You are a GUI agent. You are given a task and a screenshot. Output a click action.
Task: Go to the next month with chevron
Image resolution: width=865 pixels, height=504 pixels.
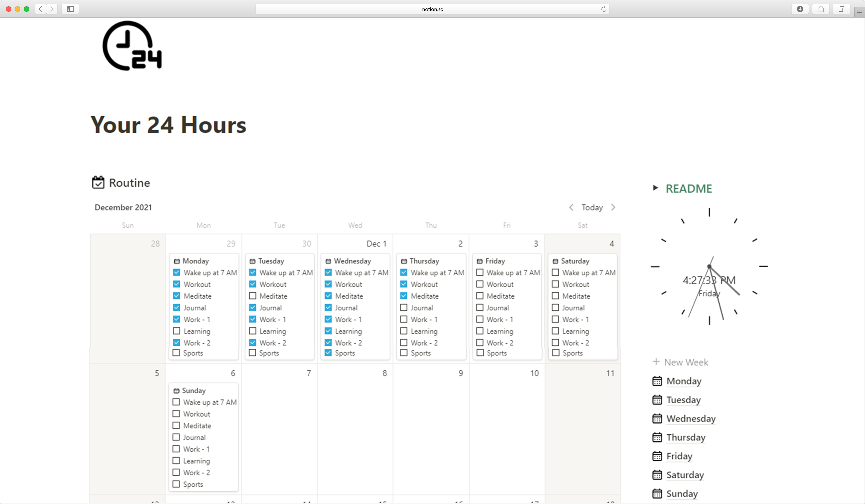point(613,207)
